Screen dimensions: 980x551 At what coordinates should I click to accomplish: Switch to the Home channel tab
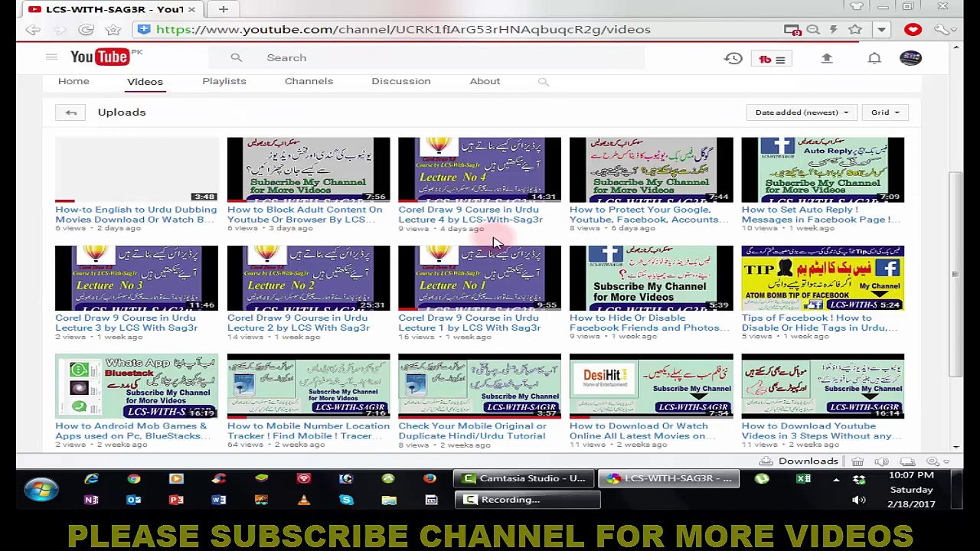(x=73, y=81)
